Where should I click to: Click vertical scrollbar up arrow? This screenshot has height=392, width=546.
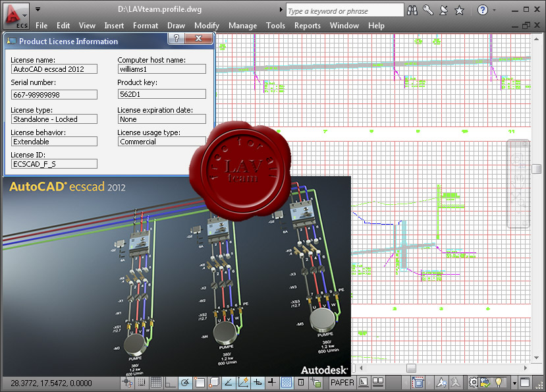537,39
